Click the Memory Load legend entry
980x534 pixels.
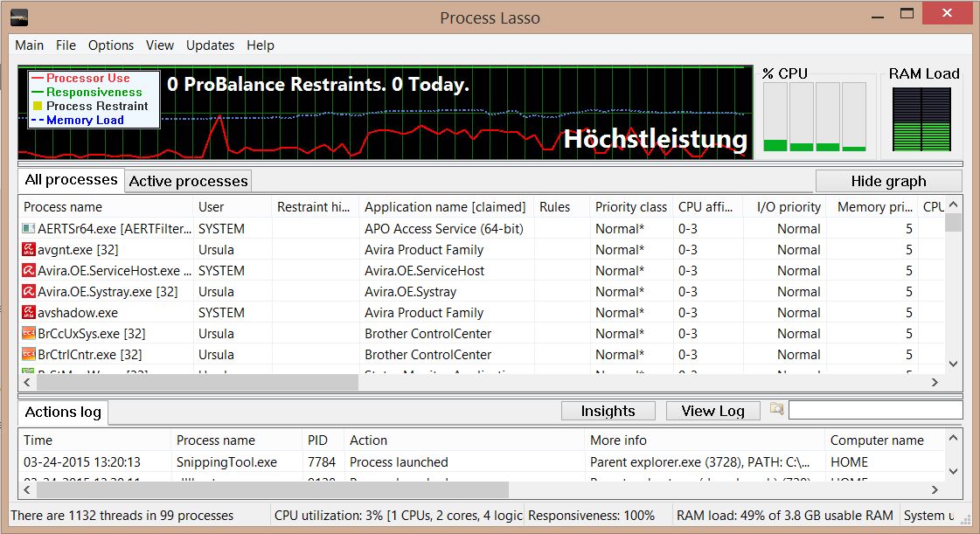[85, 120]
